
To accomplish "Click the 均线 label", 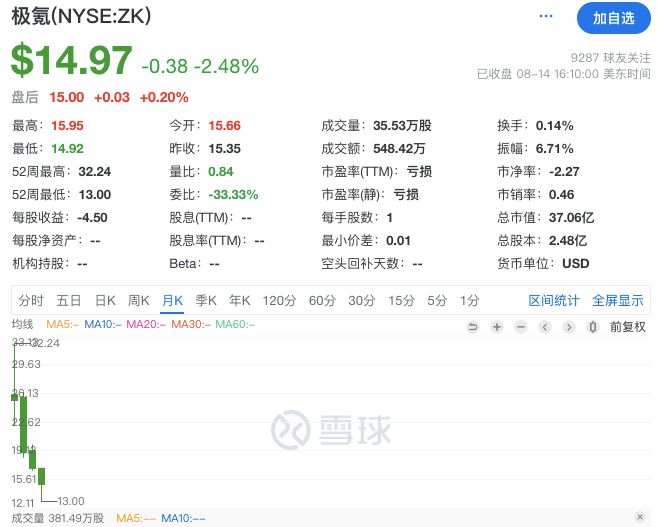I will tap(22, 324).
